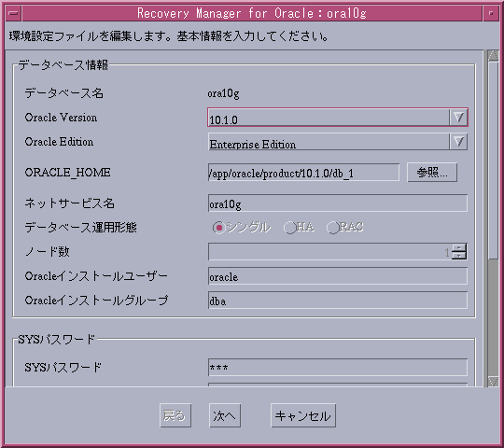Open the Oracle Version dropdown arrow

[458, 118]
